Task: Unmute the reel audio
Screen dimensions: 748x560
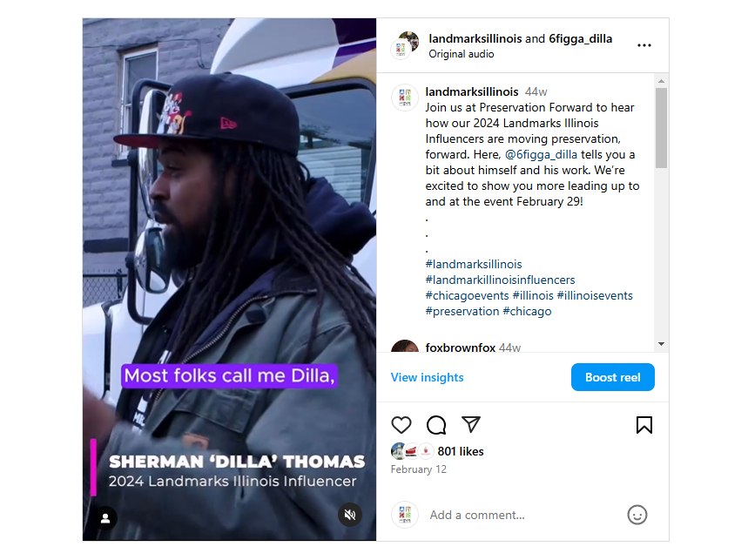Action: coord(350,515)
